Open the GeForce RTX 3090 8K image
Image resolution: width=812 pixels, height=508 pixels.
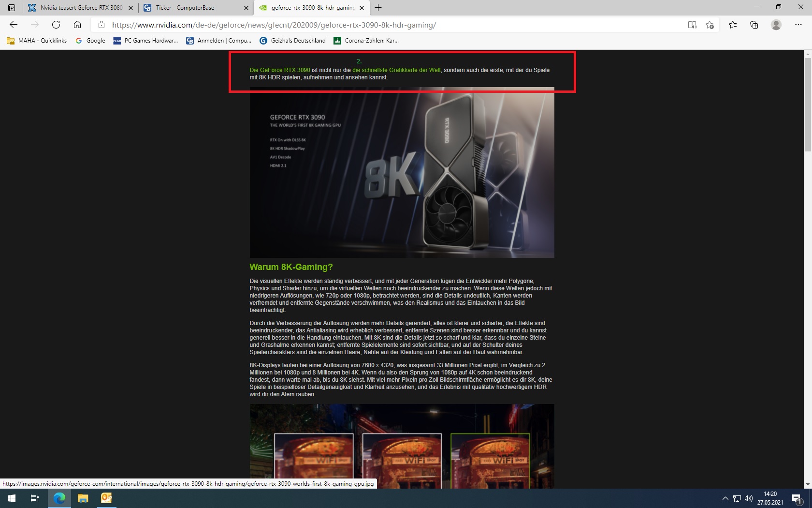pos(402,172)
